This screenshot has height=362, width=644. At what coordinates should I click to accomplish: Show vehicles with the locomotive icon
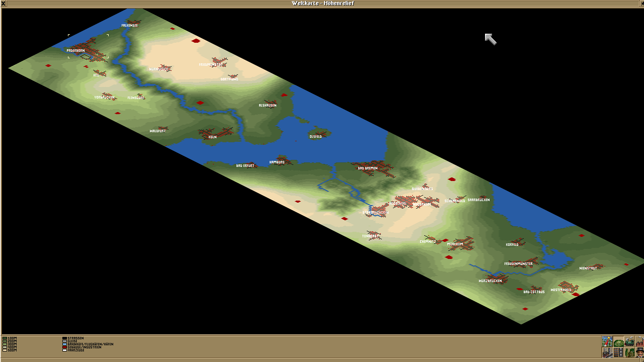click(629, 342)
